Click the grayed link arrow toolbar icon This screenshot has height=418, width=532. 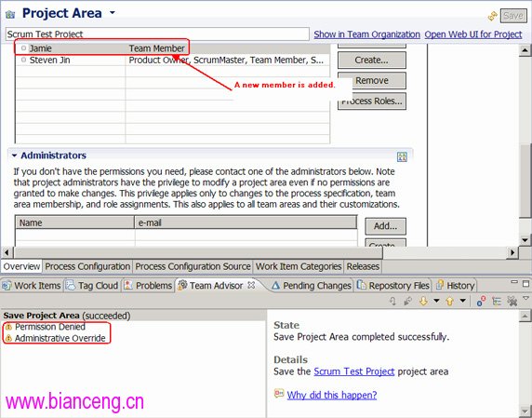click(407, 301)
